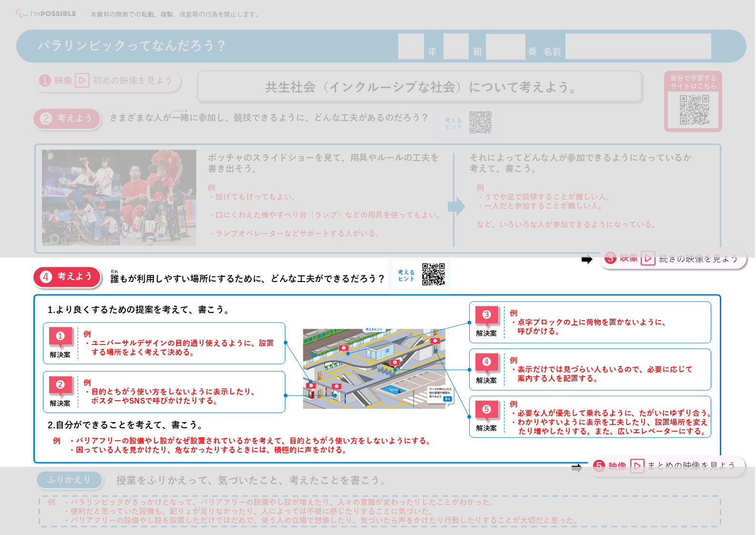Screen dimensions: 756x535
Task: Click the I'mPOSSIBLE logo
Action: [x=46, y=14]
